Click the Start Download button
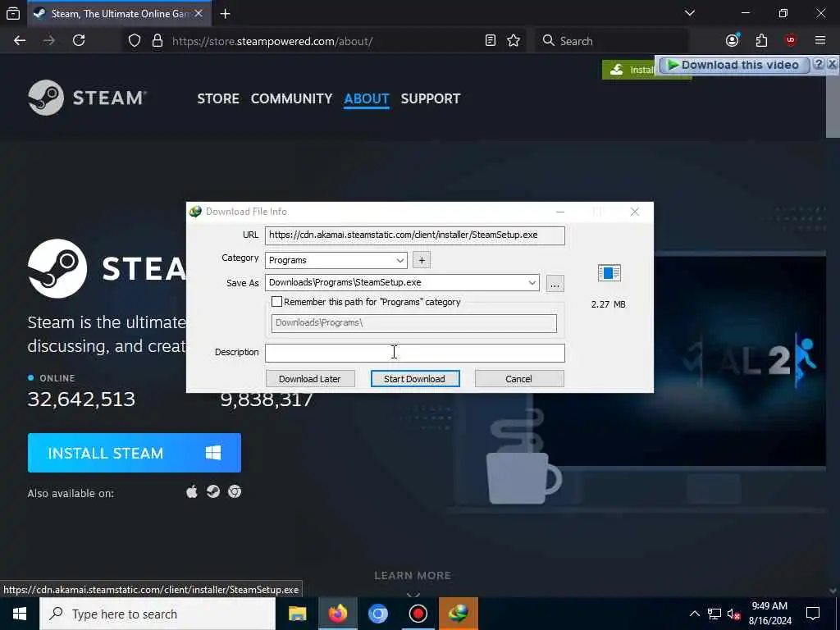The image size is (840, 630). [414, 379]
